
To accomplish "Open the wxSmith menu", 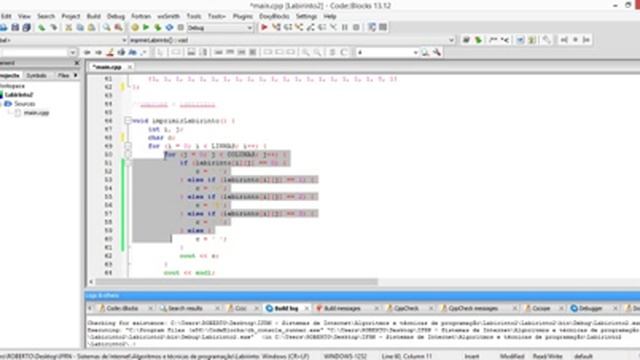I will 169,16.
